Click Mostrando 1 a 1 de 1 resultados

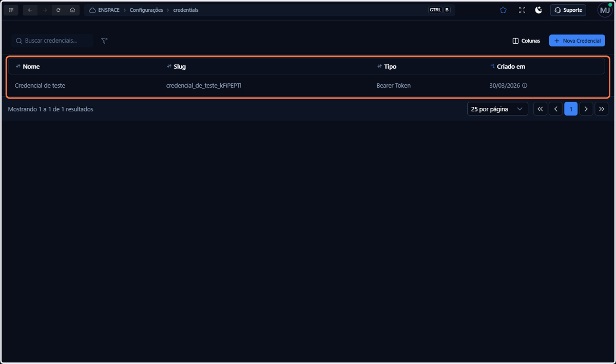[x=50, y=109]
